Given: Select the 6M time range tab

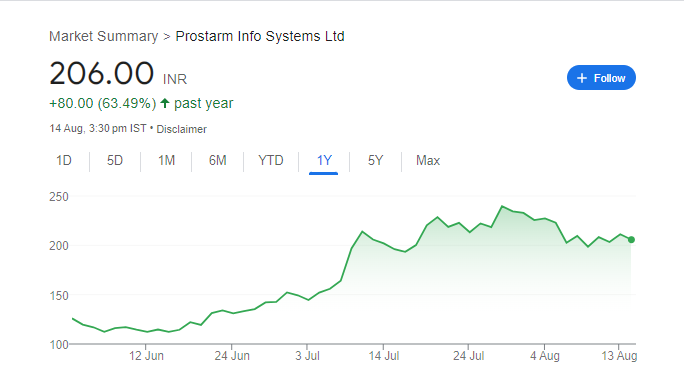Looking at the screenshot, I should coord(217,161).
